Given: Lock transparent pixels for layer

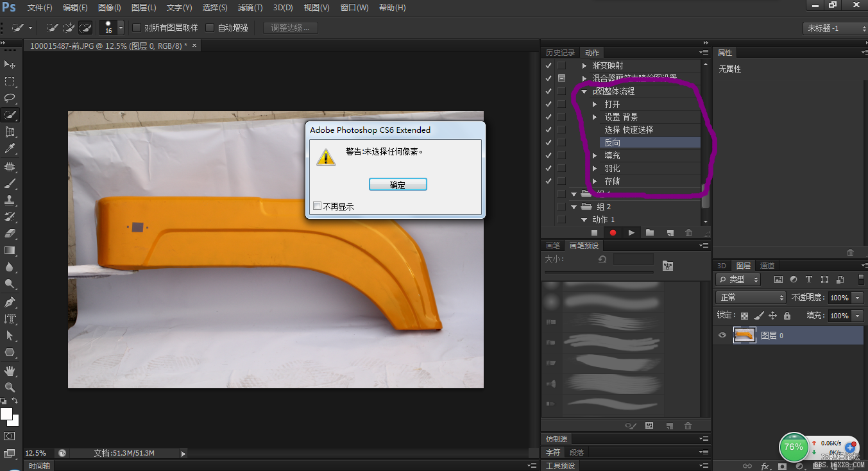Looking at the screenshot, I should [x=744, y=316].
